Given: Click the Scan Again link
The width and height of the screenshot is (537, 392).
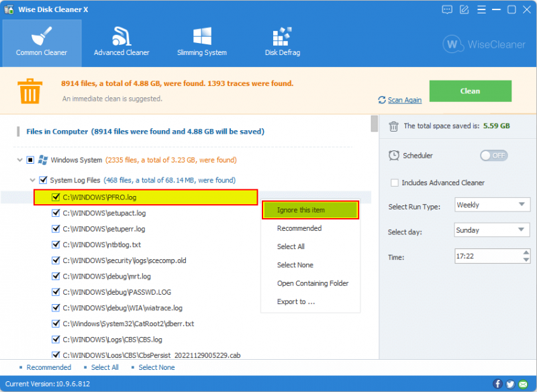Looking at the screenshot, I should 405,100.
